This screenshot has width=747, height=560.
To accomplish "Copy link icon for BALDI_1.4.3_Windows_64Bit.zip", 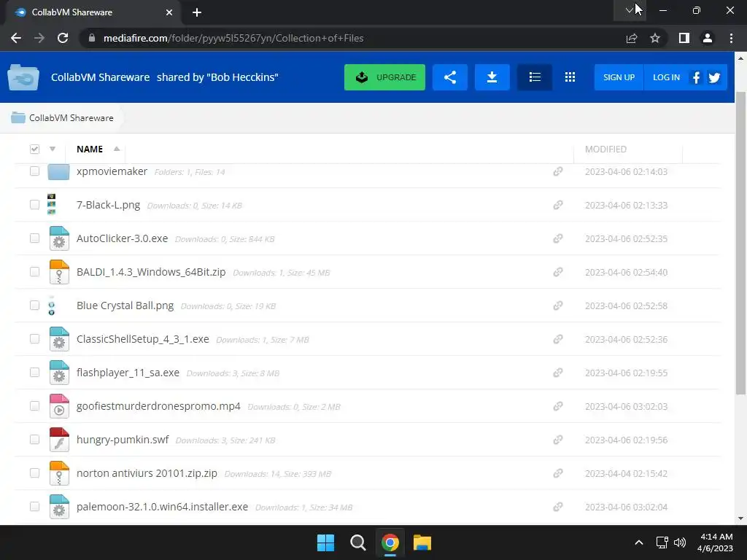I will (x=558, y=272).
